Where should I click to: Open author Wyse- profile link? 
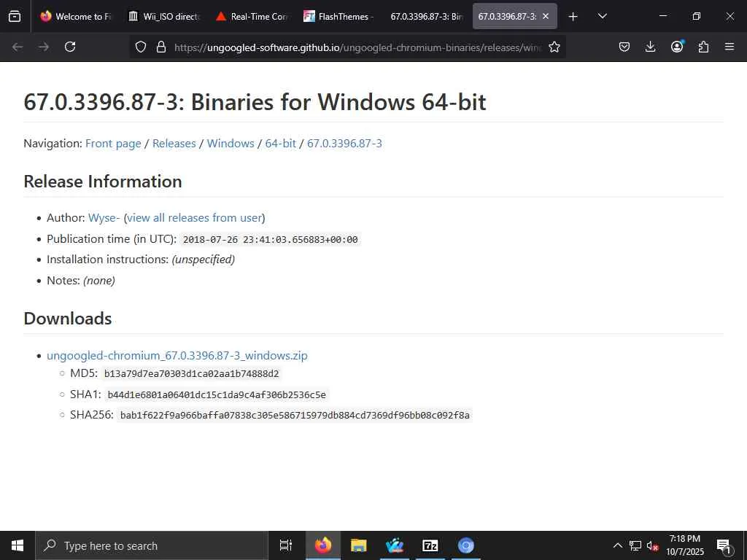coord(104,217)
